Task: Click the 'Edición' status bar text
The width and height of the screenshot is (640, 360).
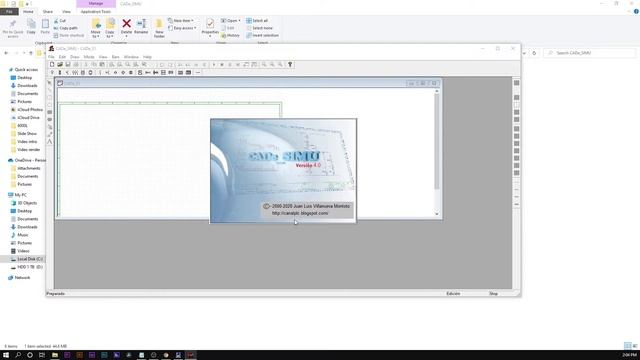Action: coord(453,293)
